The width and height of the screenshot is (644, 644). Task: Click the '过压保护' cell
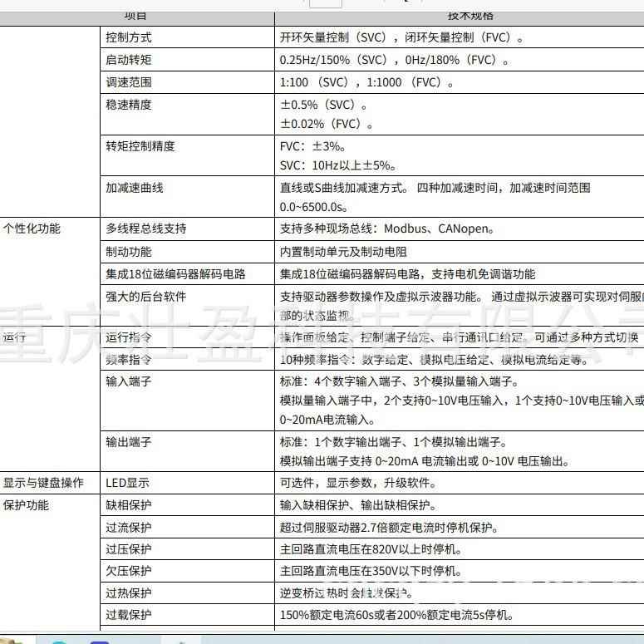tap(187, 548)
